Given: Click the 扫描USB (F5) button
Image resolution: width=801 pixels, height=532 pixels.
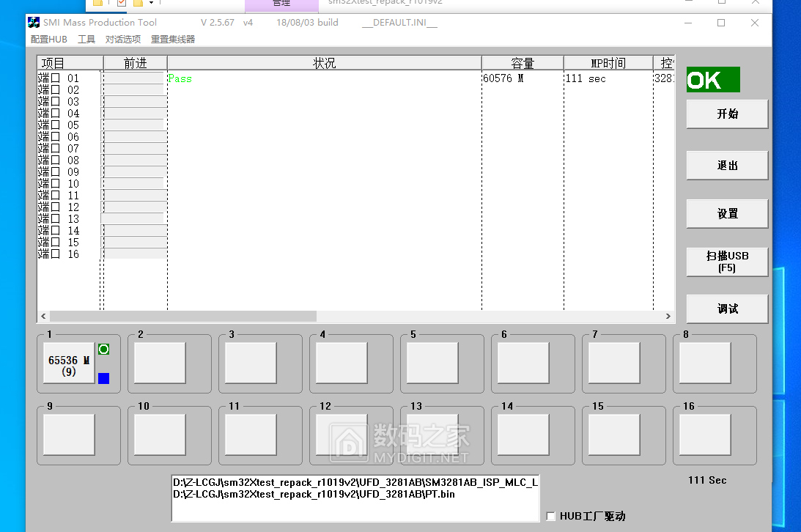Looking at the screenshot, I should coord(727,262).
